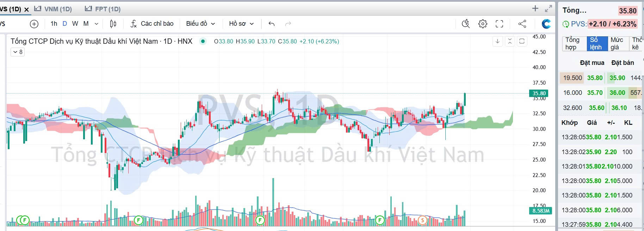Click the Khớp column header
The image size is (644, 231).
point(569,123)
